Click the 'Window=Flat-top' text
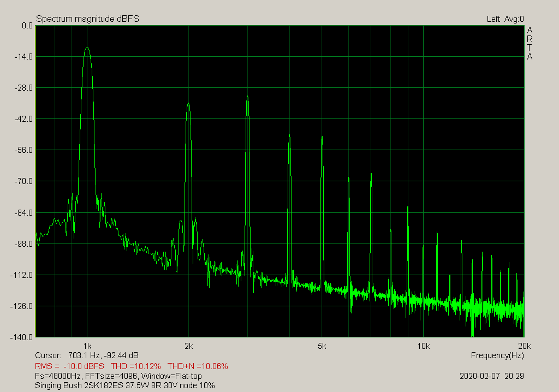 point(171,376)
